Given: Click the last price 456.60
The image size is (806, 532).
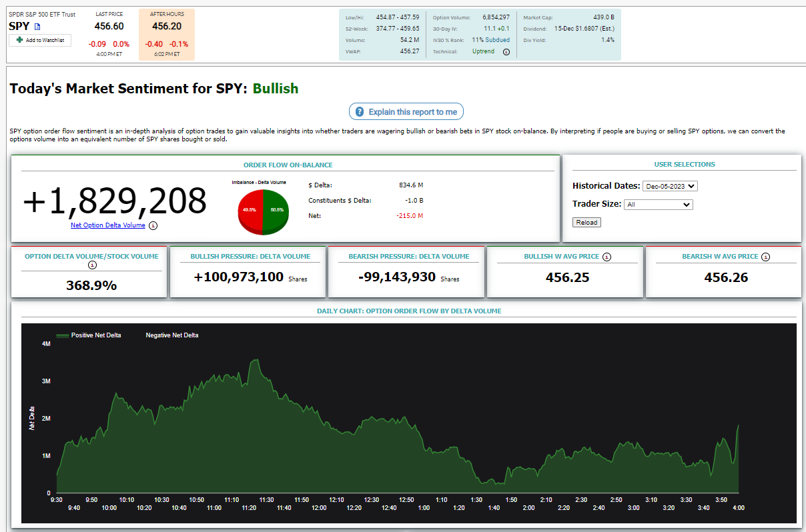Looking at the screenshot, I should point(109,26).
